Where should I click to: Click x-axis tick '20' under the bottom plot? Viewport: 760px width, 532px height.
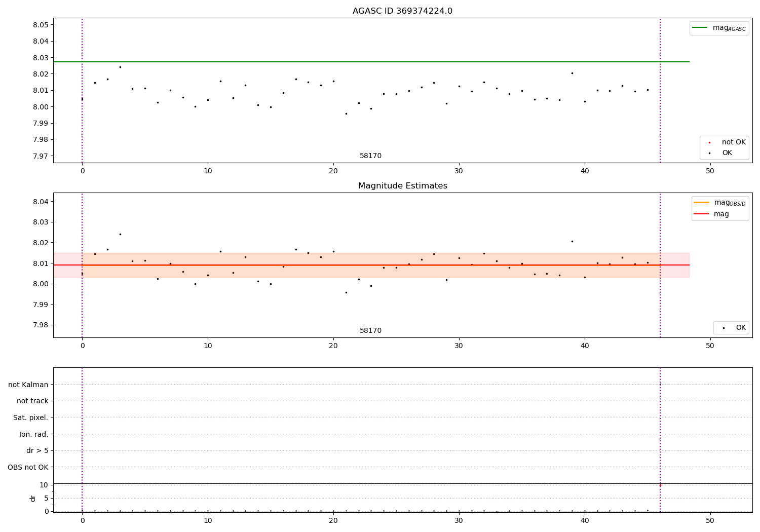point(333,521)
